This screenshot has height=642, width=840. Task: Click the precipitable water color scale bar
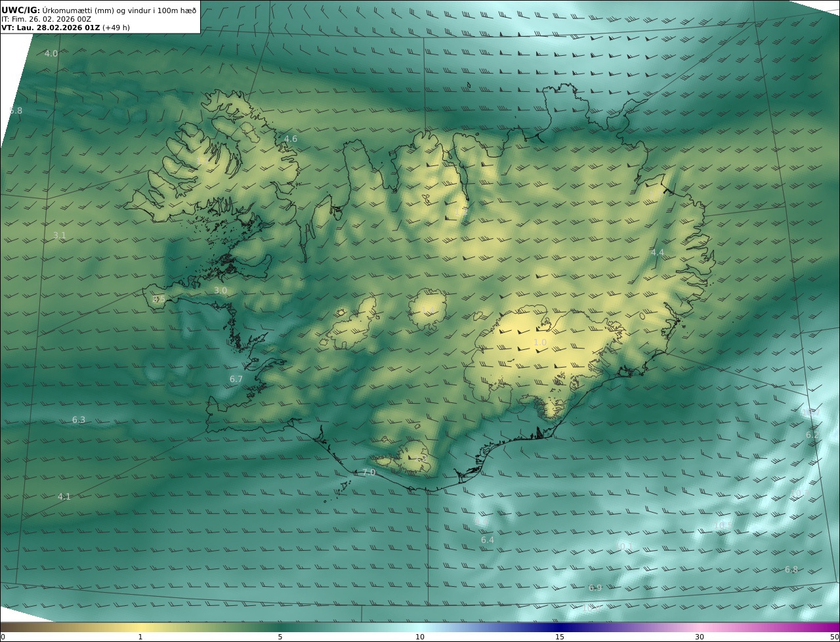(420, 627)
